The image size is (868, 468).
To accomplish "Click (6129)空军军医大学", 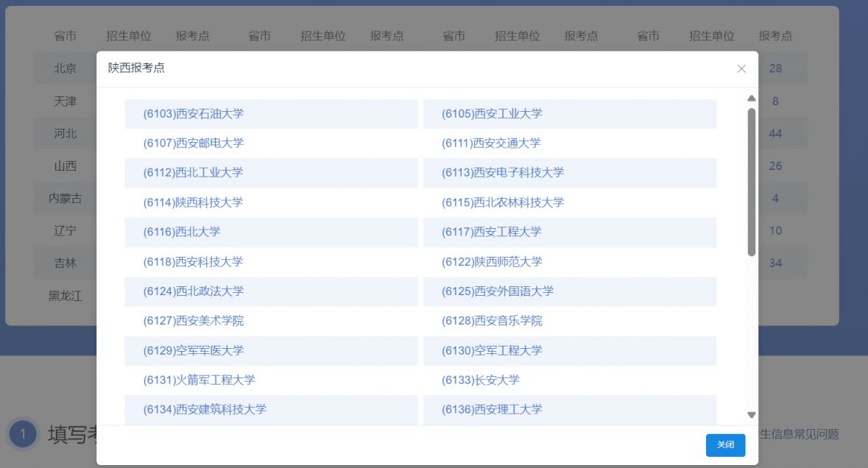I will coord(193,351).
